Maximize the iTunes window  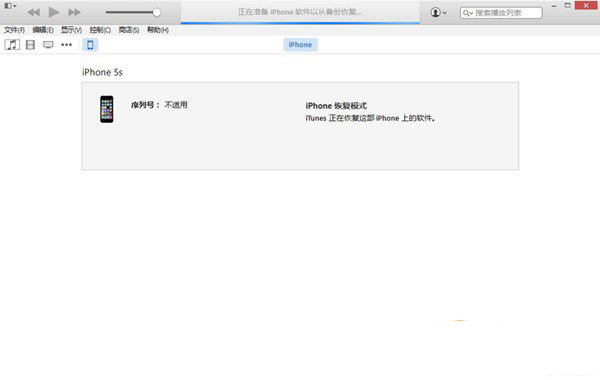coord(568,6)
